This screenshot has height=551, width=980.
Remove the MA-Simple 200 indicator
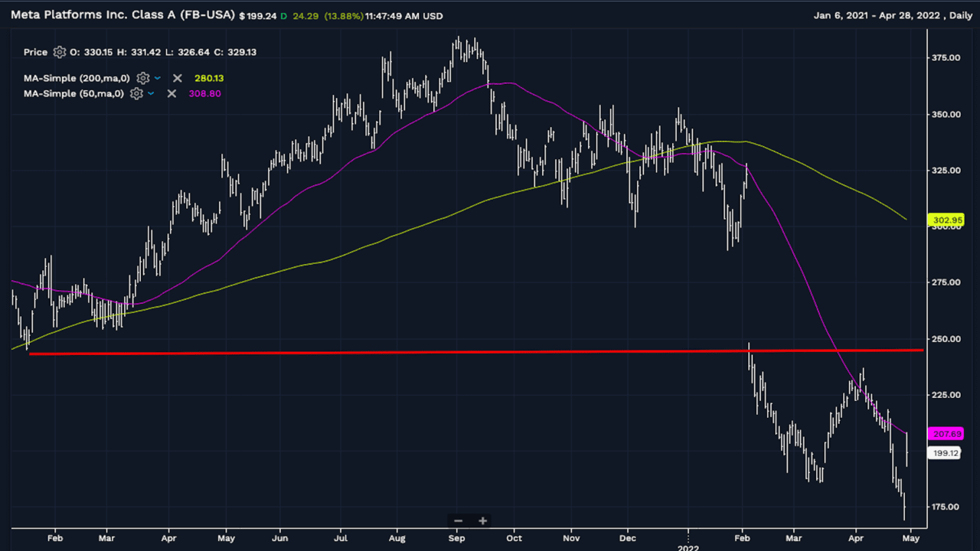click(178, 78)
